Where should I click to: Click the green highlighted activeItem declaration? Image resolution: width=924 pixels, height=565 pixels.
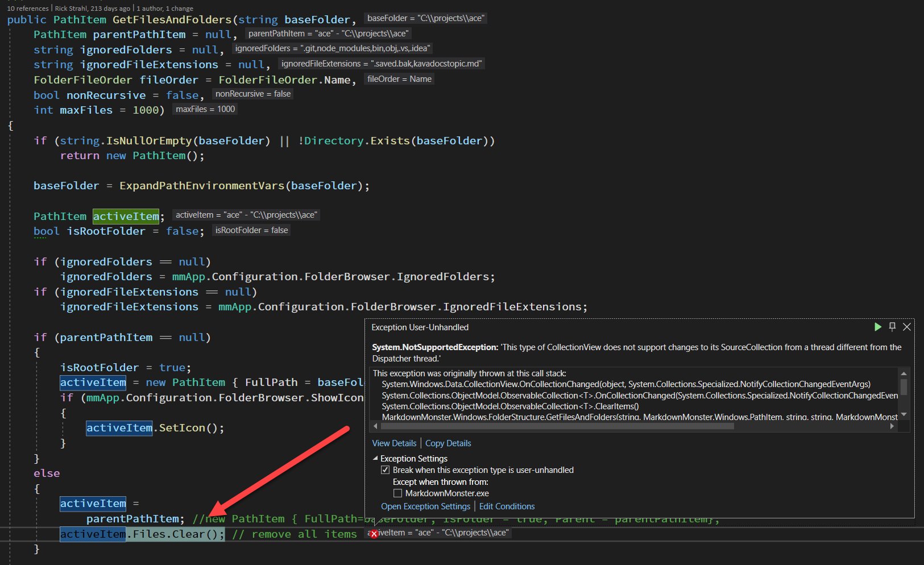pos(126,216)
